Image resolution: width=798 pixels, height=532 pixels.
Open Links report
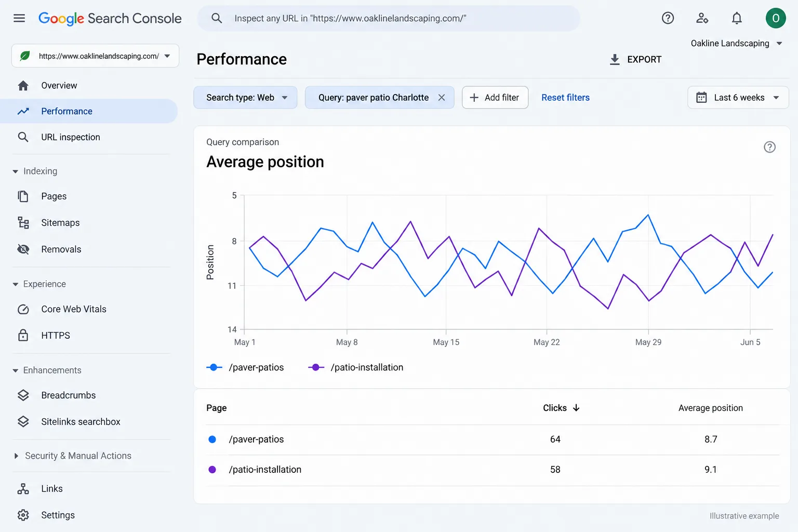[x=89, y=489]
